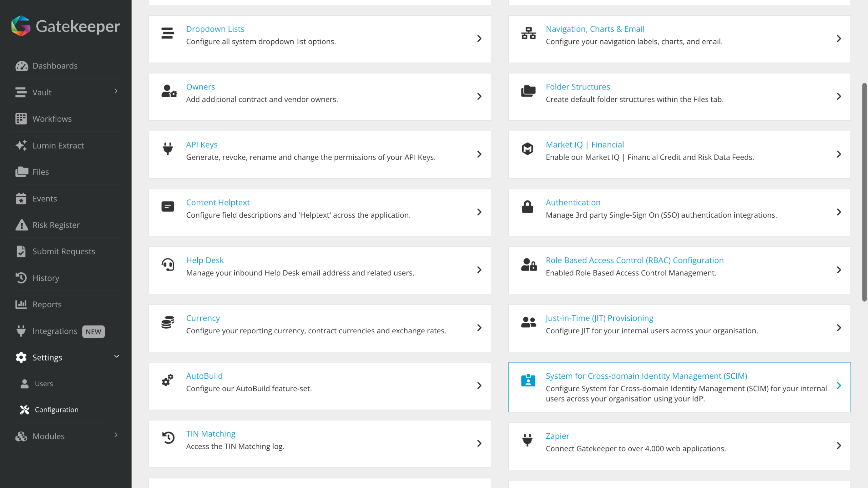Screen dimensions: 868x488
Task: Click the Authentication padlock icon
Action: [528, 207]
